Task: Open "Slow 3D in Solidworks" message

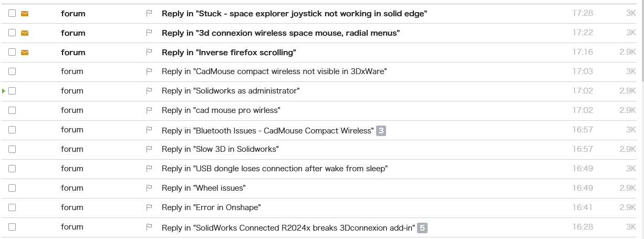Action: tap(220, 149)
